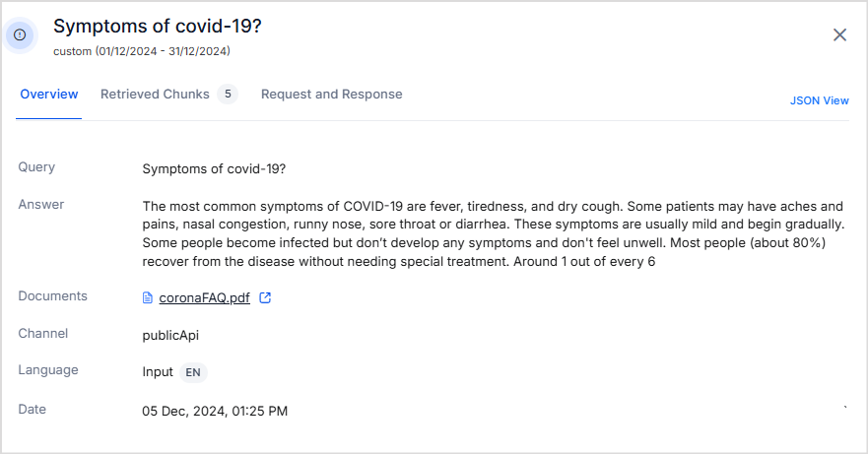Switch to JSON View
The height and width of the screenshot is (454, 868).
tap(819, 100)
